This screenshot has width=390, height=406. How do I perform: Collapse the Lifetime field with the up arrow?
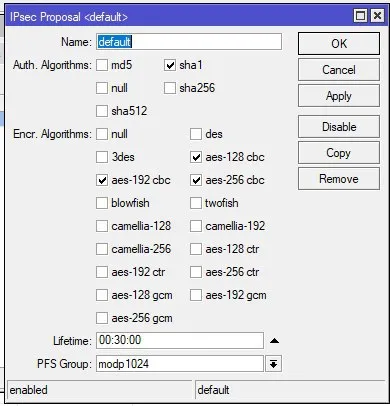[274, 341]
